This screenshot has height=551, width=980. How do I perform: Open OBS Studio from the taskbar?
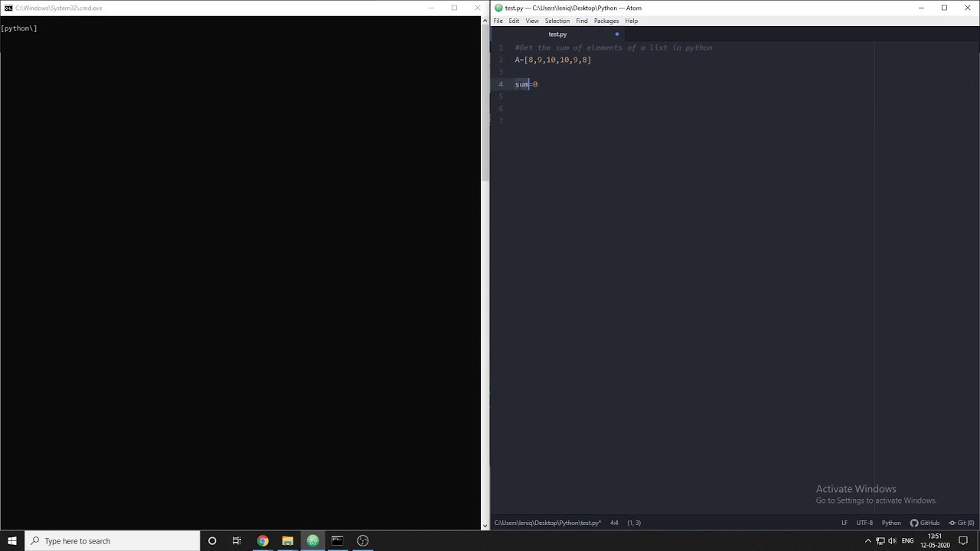point(363,540)
